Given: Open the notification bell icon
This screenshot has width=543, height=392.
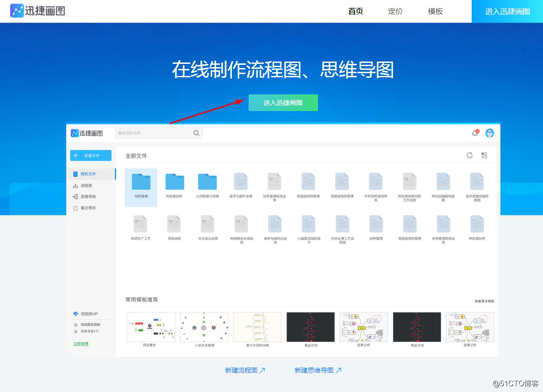Looking at the screenshot, I should click(x=475, y=133).
